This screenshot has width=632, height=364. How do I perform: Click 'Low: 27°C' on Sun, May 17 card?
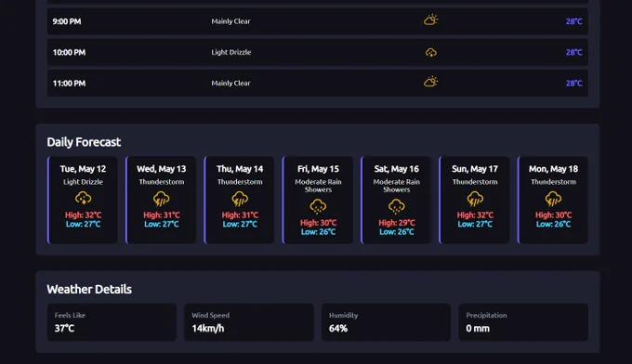pos(475,225)
